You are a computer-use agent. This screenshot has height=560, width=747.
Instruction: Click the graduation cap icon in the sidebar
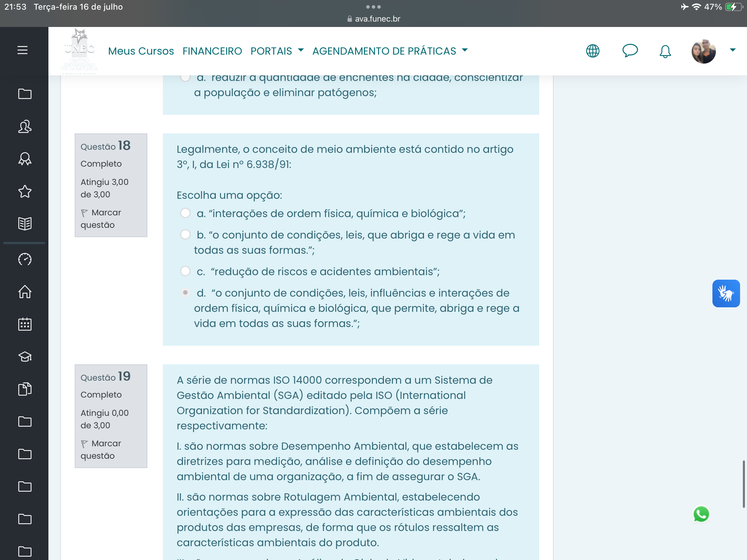(25, 356)
